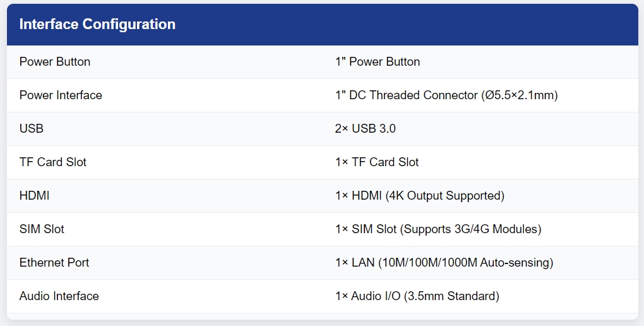Image resolution: width=644 pixels, height=326 pixels.
Task: Click the Interface Configuration header
Action: (x=97, y=24)
